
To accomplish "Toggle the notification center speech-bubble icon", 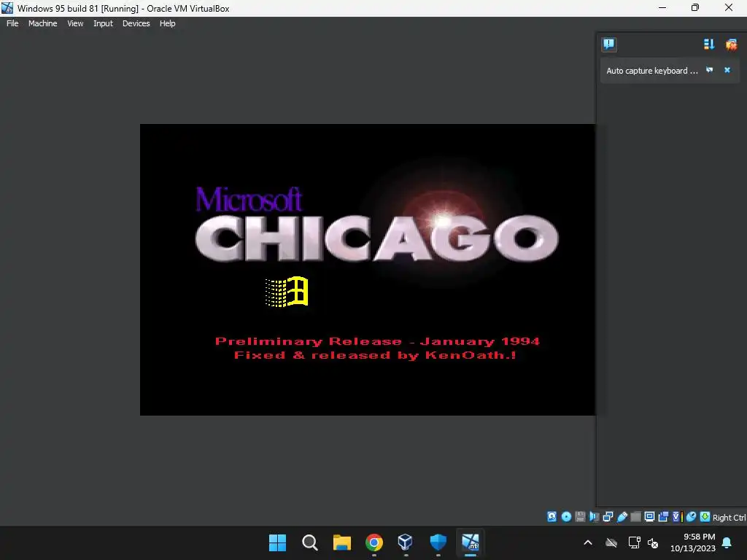I will click(x=609, y=44).
